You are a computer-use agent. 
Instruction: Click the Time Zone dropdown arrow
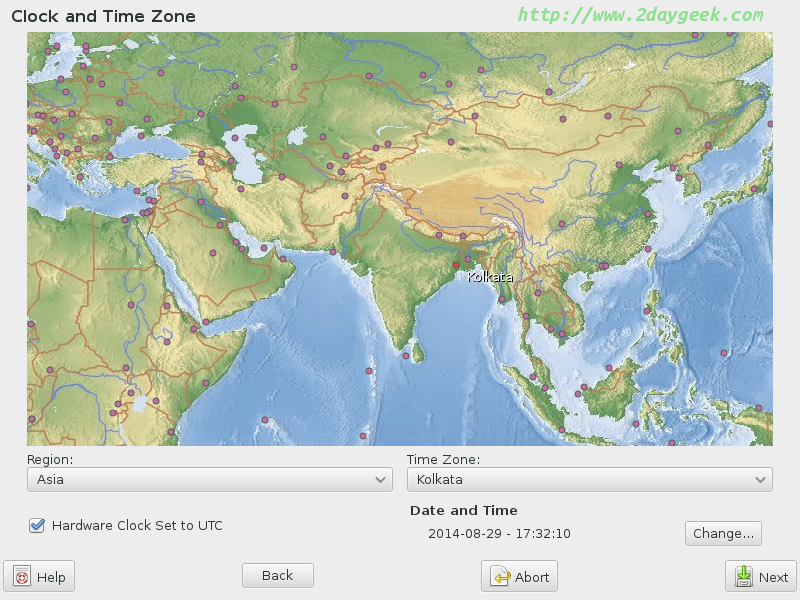tap(760, 480)
